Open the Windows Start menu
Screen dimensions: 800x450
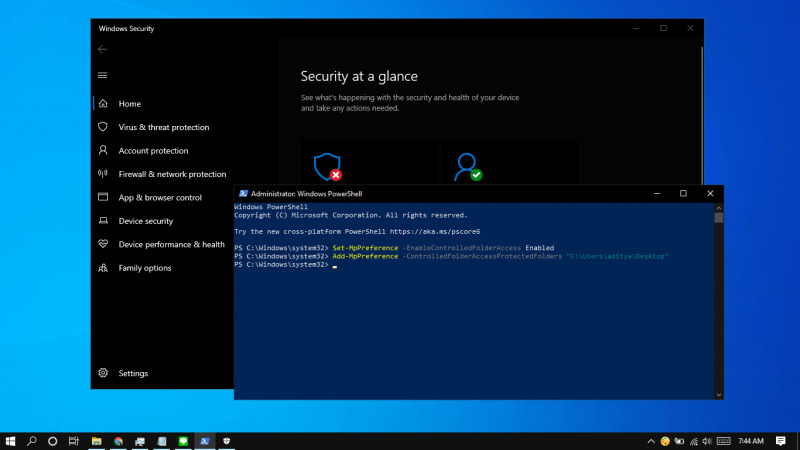point(10,441)
